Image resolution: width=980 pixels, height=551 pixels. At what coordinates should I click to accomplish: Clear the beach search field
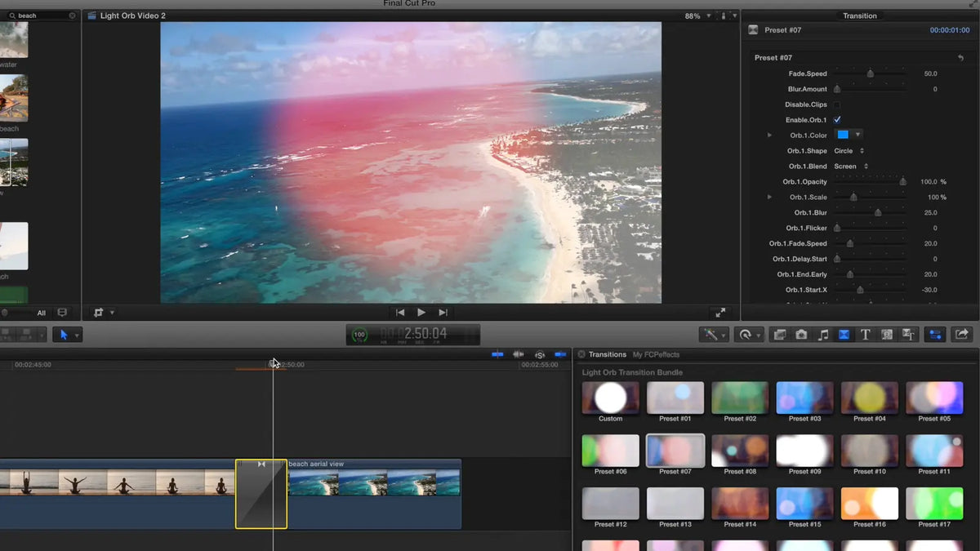click(72, 16)
